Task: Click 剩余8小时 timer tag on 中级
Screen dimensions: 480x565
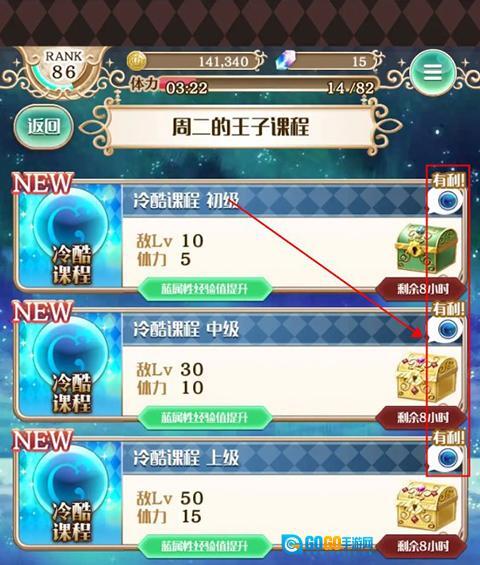Action: click(421, 418)
